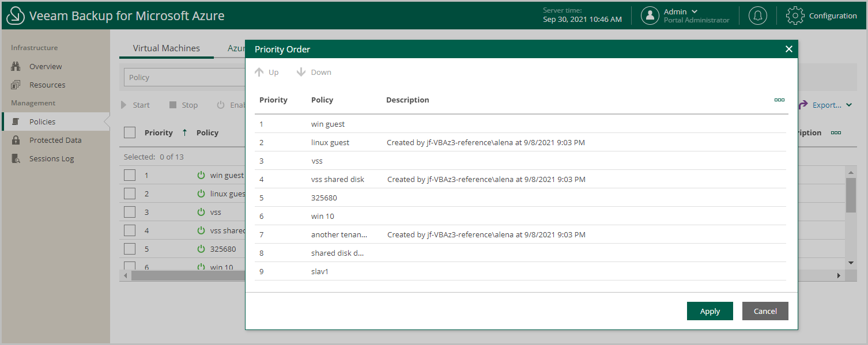The image size is (868, 345).
Task: Select the 'slav1' row in dialog
Action: pos(520,271)
